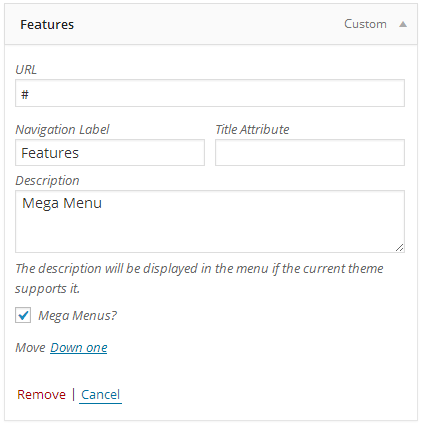
Task: Click the Description textarea resize handle
Action: click(x=400, y=248)
